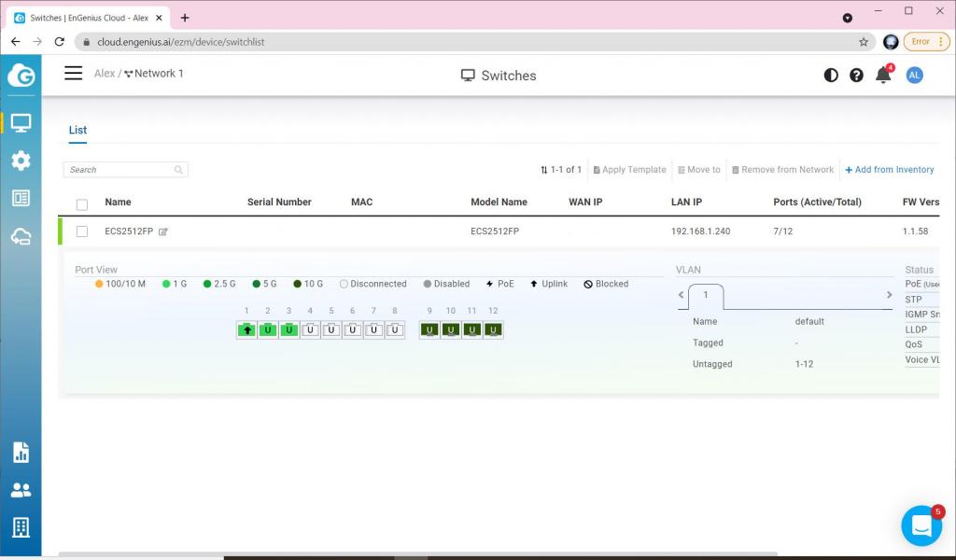Open the devices monitor sidebar icon
956x560 pixels.
click(x=21, y=123)
